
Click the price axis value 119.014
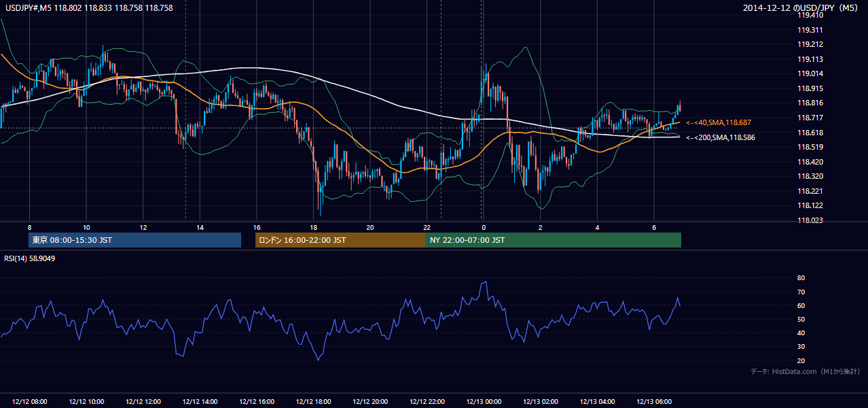pyautogui.click(x=810, y=74)
